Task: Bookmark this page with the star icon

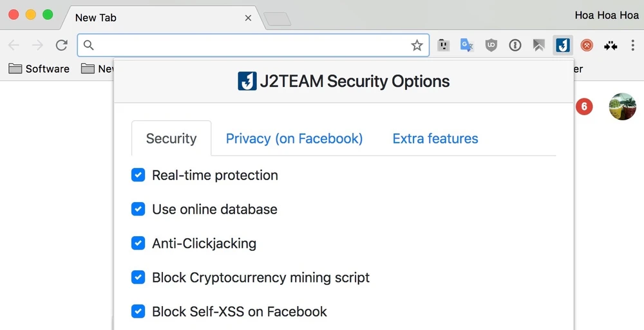Action: tap(417, 45)
